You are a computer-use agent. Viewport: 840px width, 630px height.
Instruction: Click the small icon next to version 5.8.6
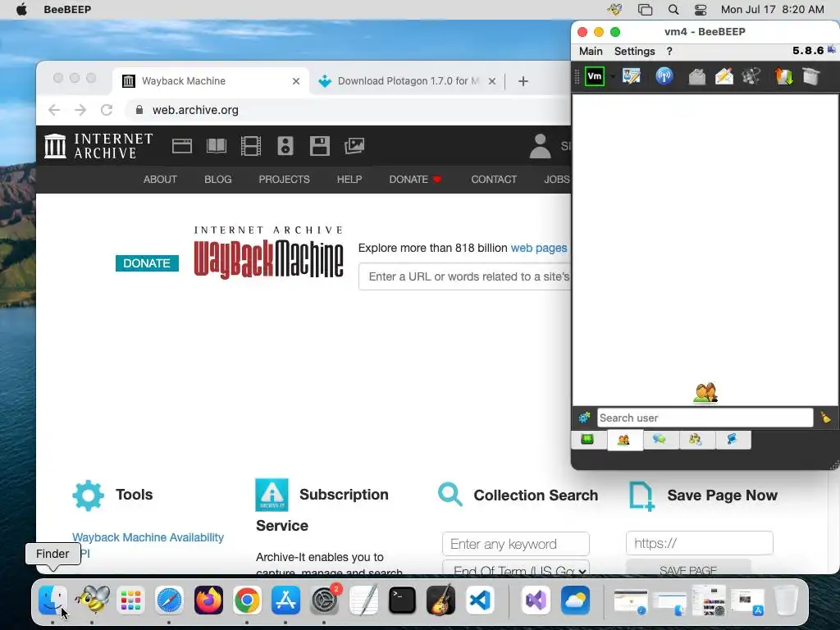tap(832, 50)
